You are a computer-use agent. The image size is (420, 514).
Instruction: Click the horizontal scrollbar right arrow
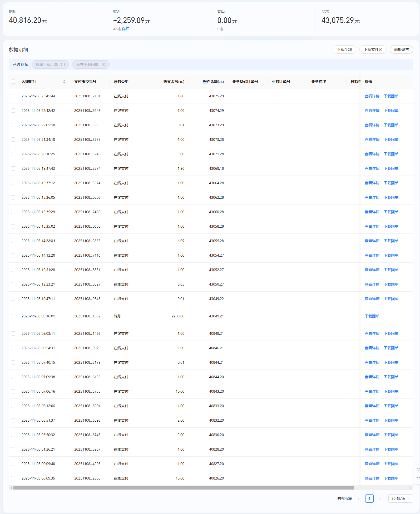[x=411, y=488]
